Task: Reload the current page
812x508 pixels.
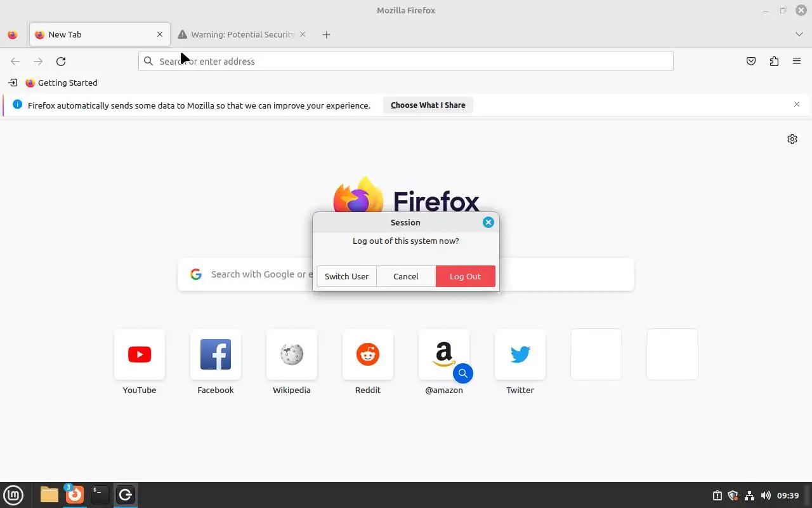Action: click(61, 62)
